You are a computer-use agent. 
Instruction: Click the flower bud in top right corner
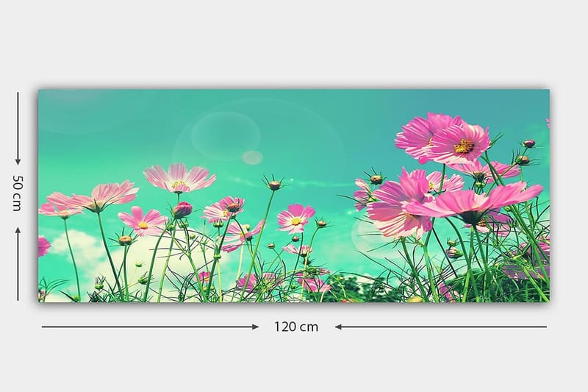click(x=528, y=143)
